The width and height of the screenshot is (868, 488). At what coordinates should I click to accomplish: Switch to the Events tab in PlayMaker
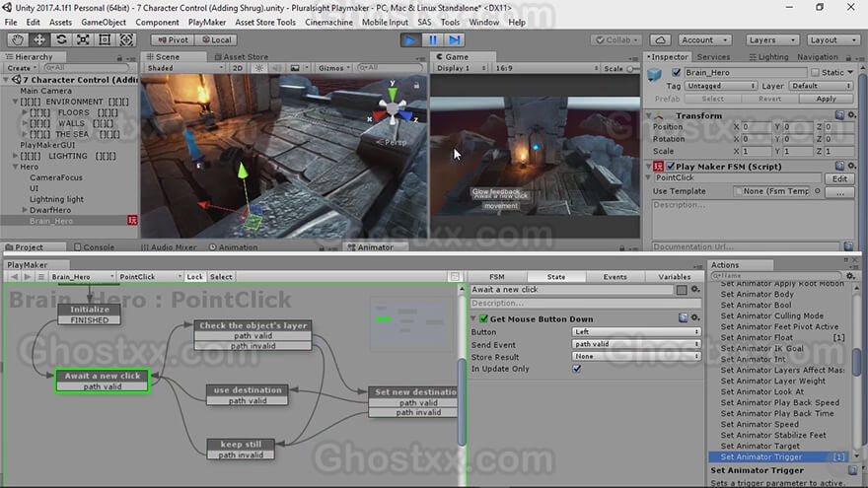pos(615,277)
